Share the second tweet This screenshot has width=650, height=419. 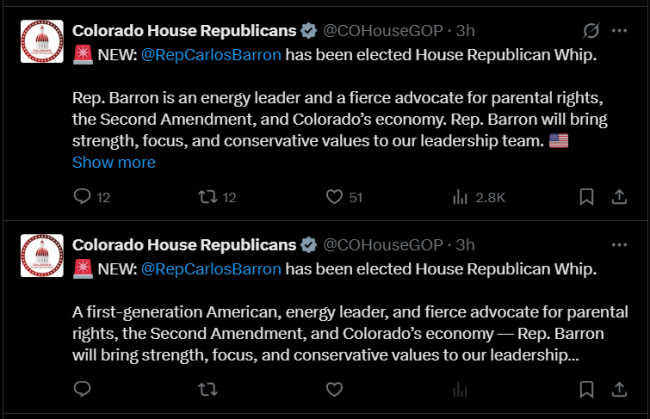619,388
